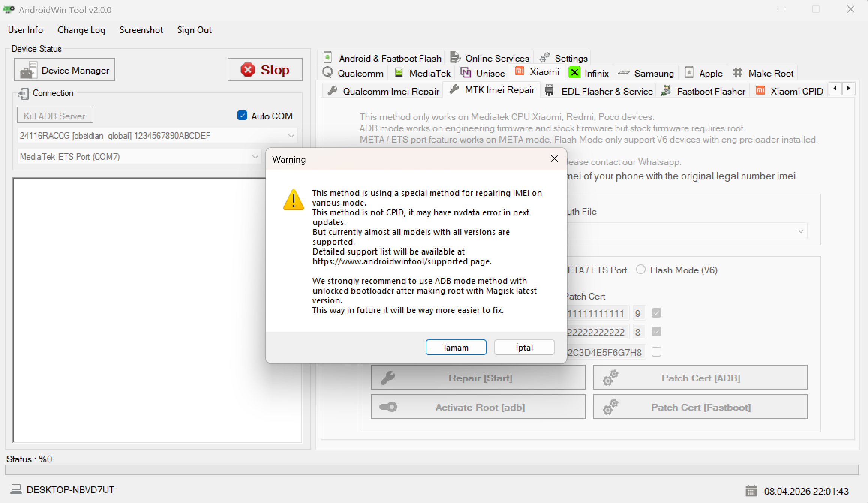Dismiss the Warning dialog with its close X
The width and height of the screenshot is (868, 503).
point(554,158)
